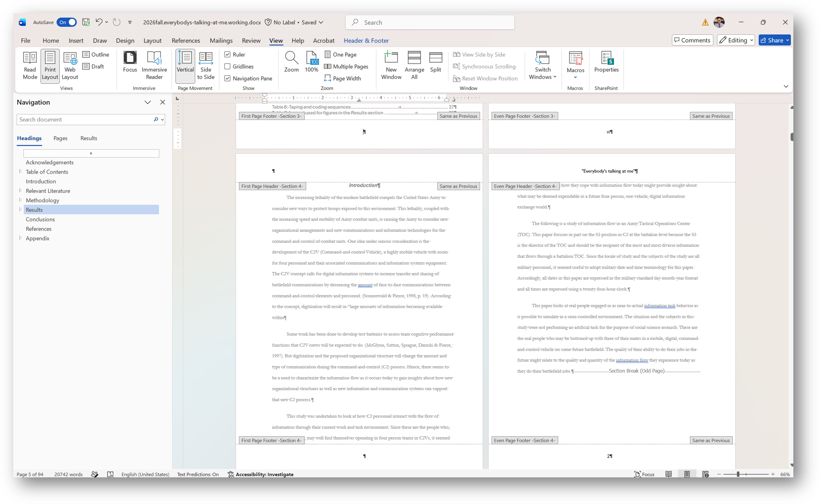Click the Search document field

tap(85, 119)
